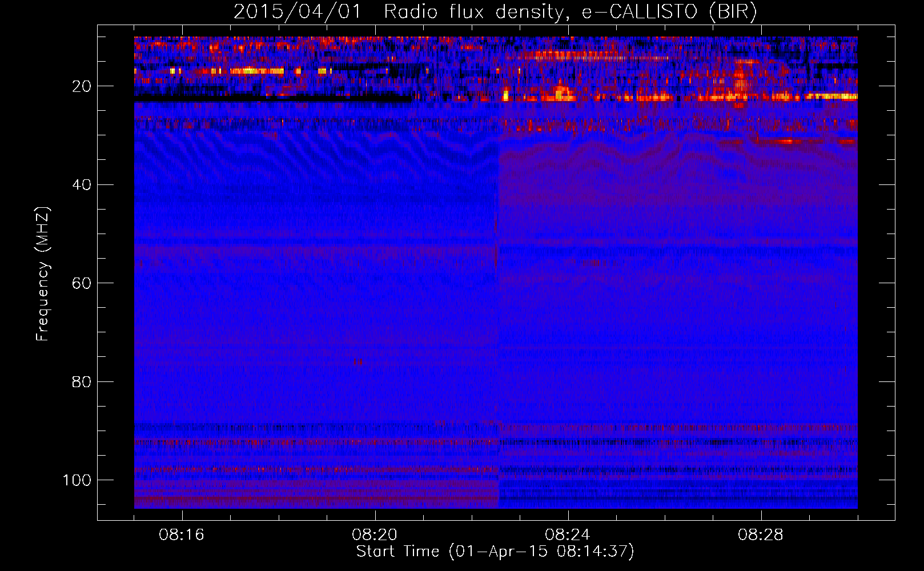
Task: Click the 08:16 time tick label
Action: point(182,535)
